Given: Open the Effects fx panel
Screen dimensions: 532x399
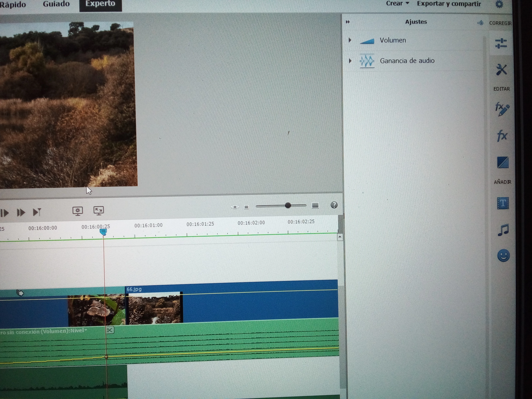Looking at the screenshot, I should (x=502, y=136).
